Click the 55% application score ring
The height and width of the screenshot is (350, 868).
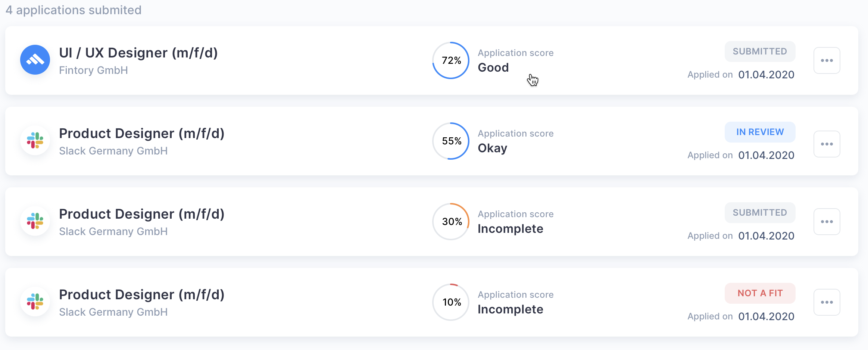(x=451, y=141)
